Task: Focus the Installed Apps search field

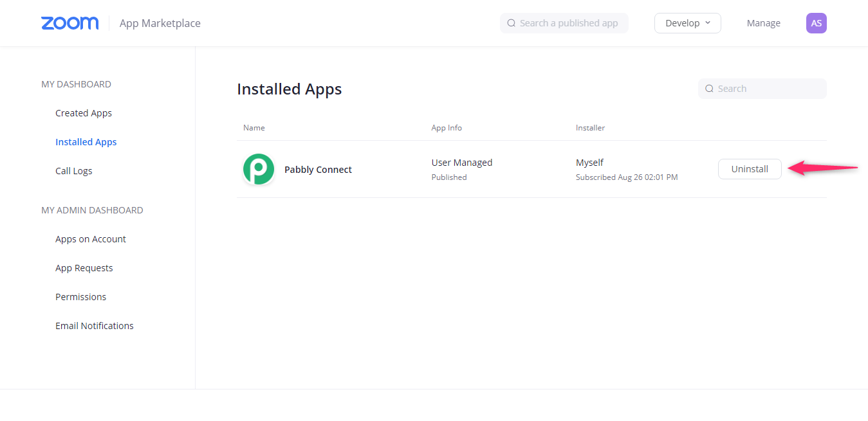Action: point(762,89)
